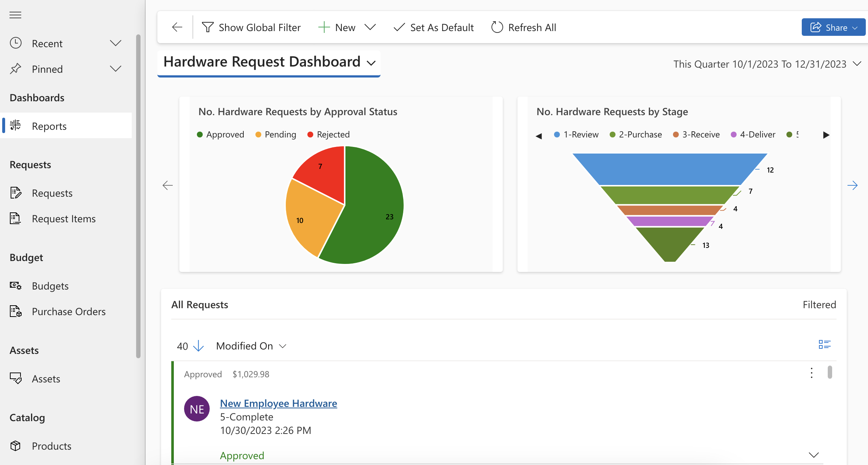Click the Pinned section expander
The height and width of the screenshot is (465, 868).
pyautogui.click(x=115, y=69)
